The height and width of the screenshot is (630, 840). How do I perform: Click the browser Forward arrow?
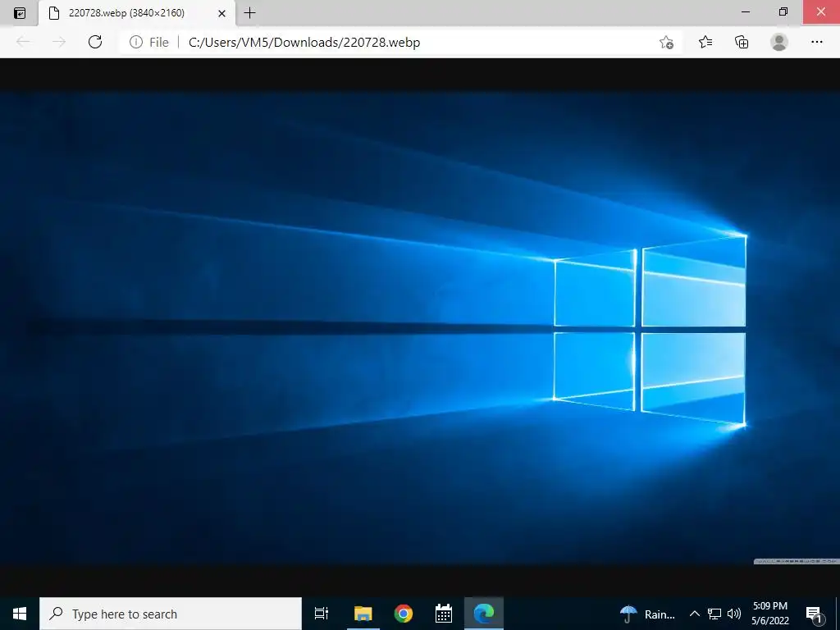59,42
